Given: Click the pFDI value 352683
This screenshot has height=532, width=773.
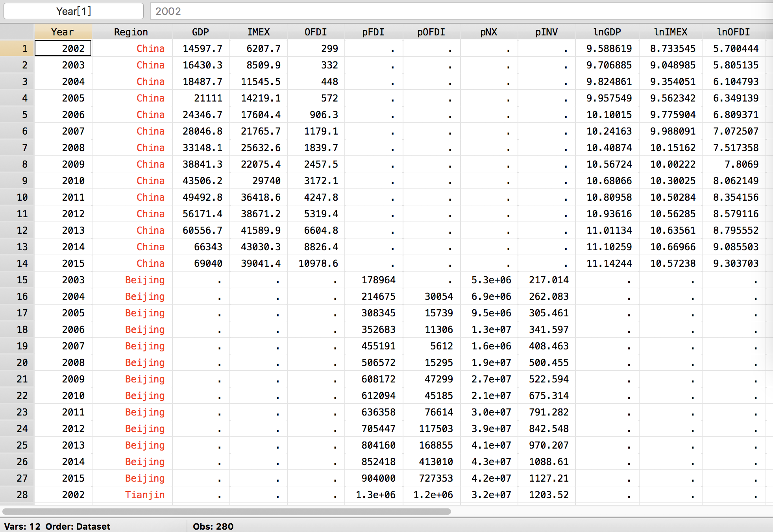Looking at the screenshot, I should (x=378, y=329).
